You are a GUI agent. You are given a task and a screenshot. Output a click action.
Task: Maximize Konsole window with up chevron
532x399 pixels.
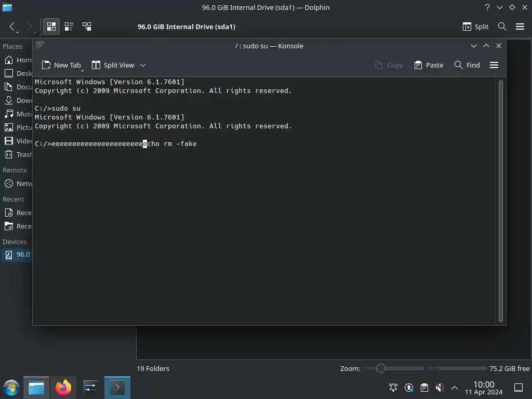click(x=486, y=46)
